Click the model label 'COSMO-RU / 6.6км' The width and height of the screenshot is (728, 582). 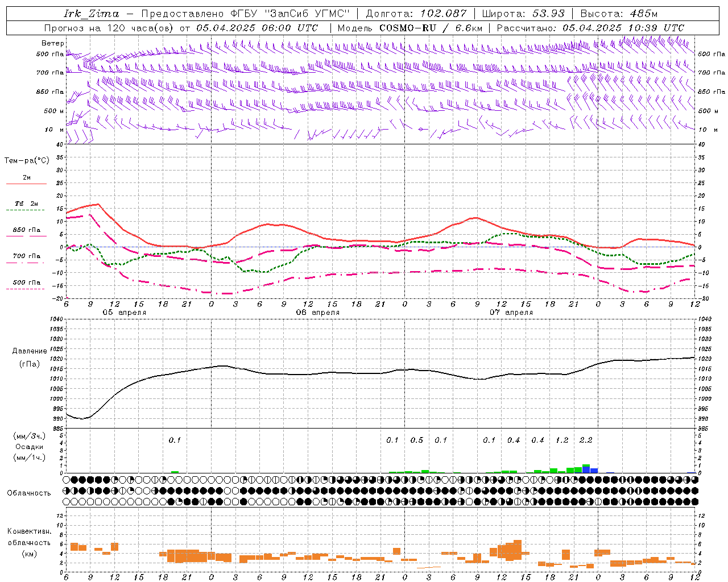coord(431,28)
